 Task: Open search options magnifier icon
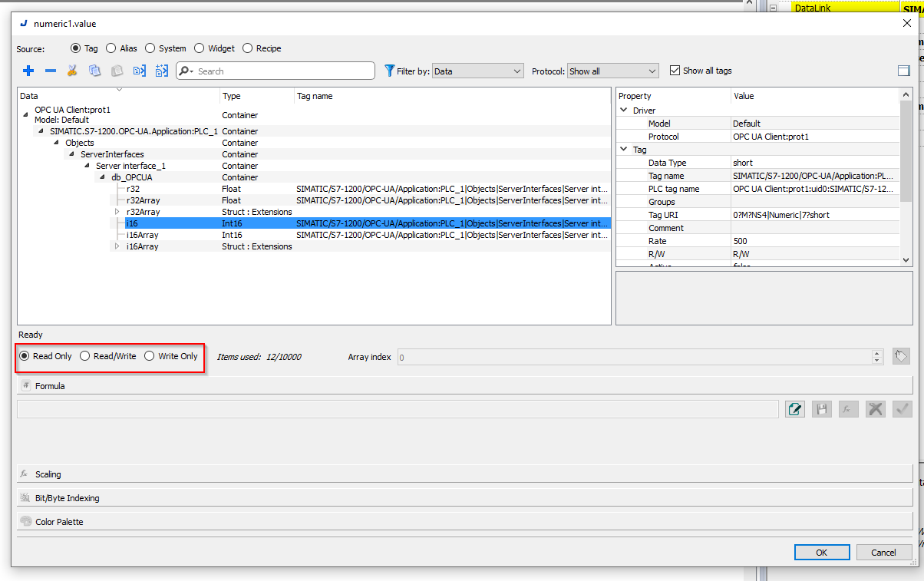coord(186,71)
